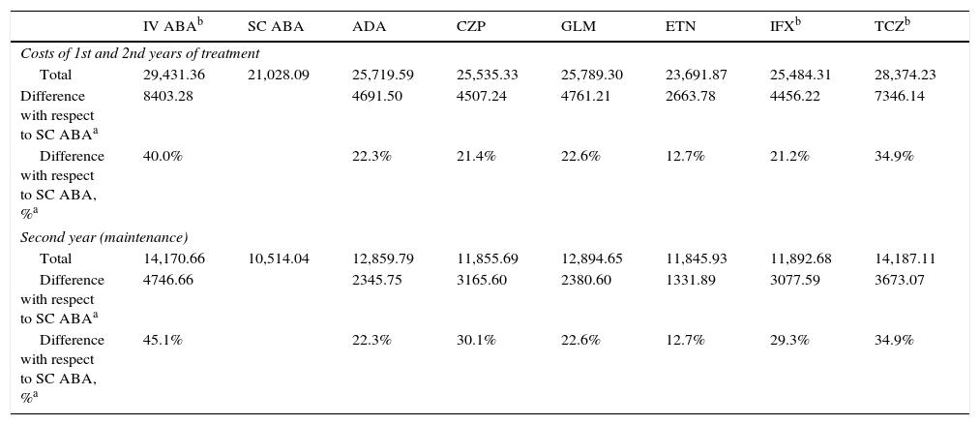Select the TCZ column header
Screen dimensions: 980x425
coord(891,26)
